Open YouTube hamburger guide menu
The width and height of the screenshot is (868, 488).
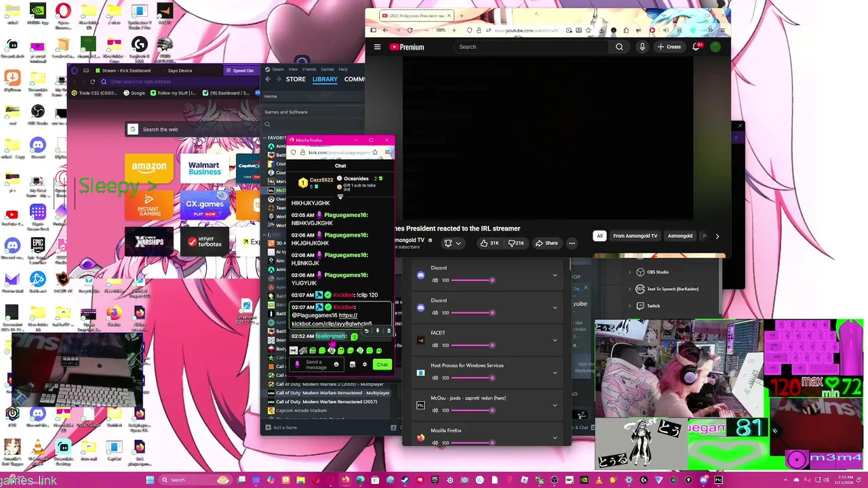pos(378,47)
